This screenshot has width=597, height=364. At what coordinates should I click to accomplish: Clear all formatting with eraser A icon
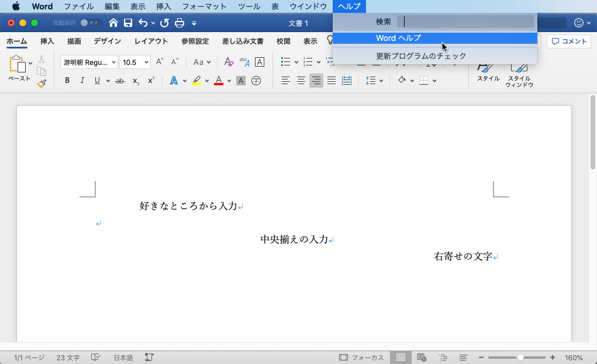pyautogui.click(x=229, y=61)
